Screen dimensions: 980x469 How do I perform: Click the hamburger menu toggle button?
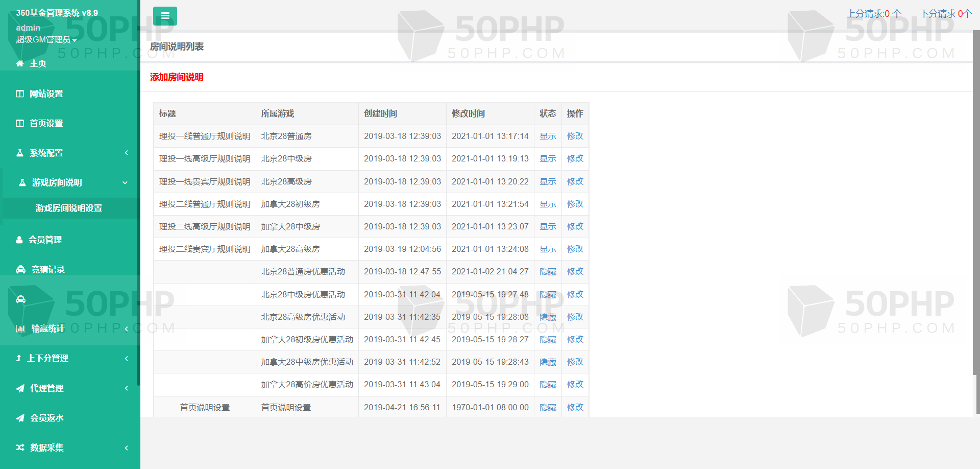click(x=165, y=16)
